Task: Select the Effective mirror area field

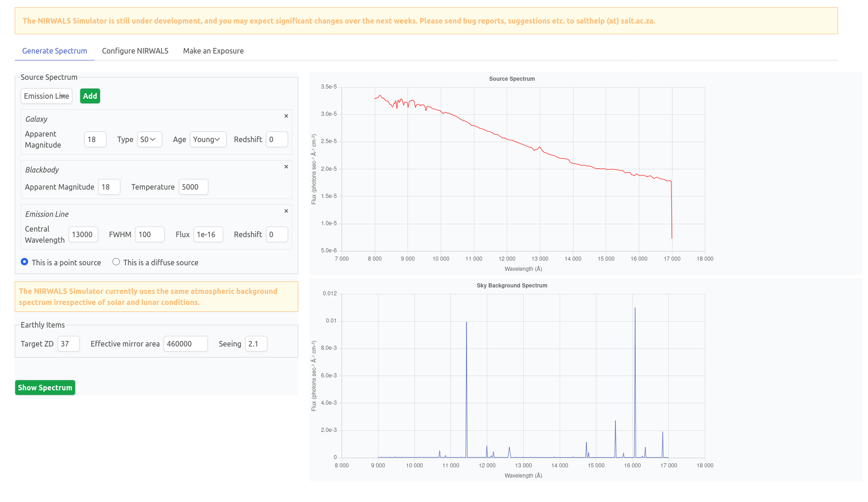Action: tap(185, 344)
